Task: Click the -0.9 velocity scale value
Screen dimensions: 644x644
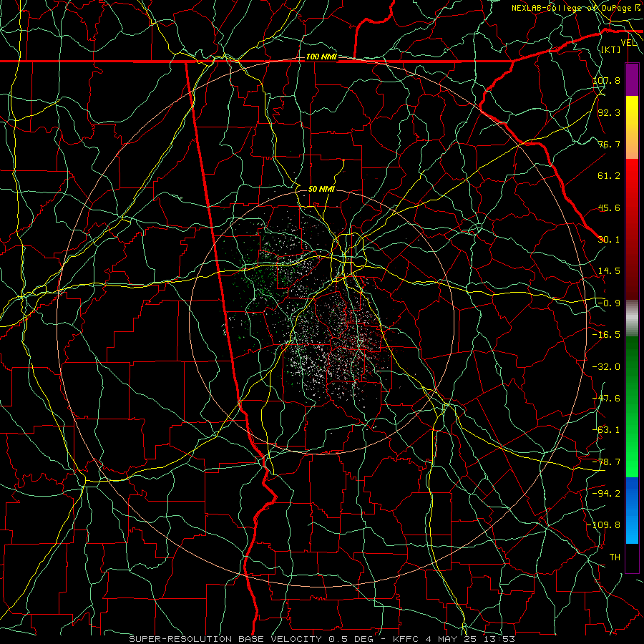Action: pos(609,303)
